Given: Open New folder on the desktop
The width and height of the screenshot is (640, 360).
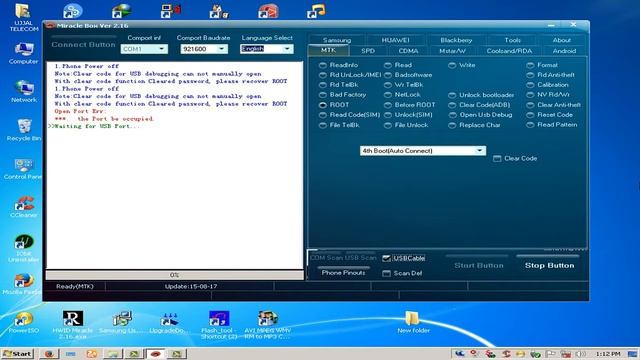Looking at the screenshot, I should (x=413, y=322).
